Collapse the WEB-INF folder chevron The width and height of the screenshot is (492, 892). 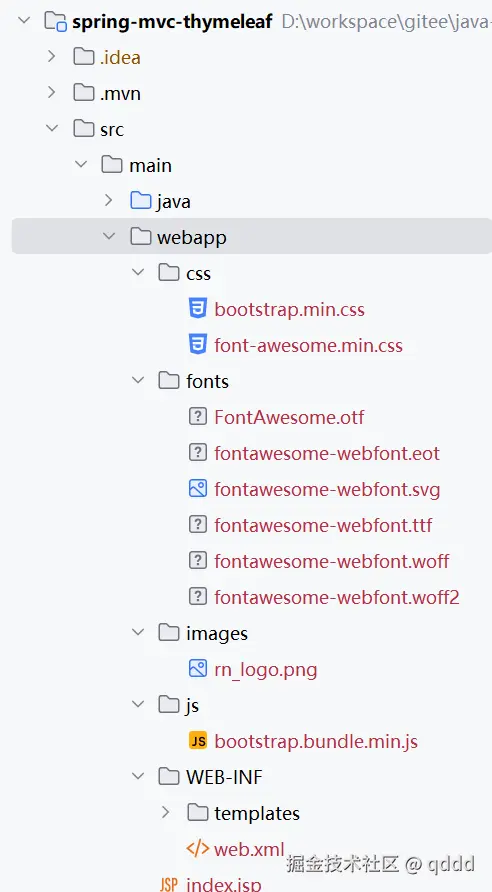138,776
